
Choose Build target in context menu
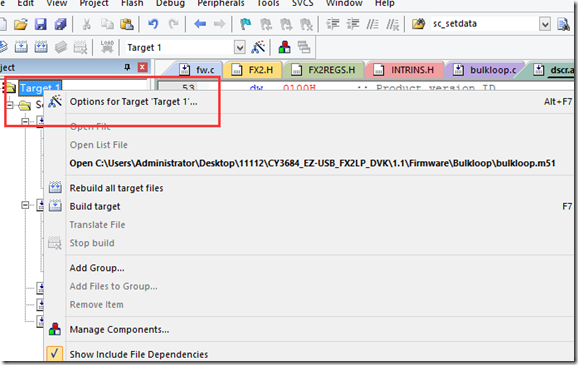tap(310, 206)
